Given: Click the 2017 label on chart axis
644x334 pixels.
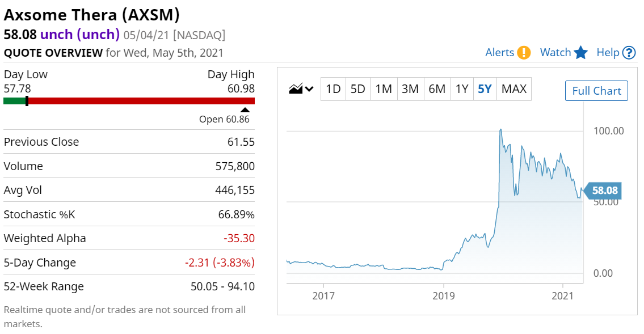Looking at the screenshot, I should click(323, 296).
